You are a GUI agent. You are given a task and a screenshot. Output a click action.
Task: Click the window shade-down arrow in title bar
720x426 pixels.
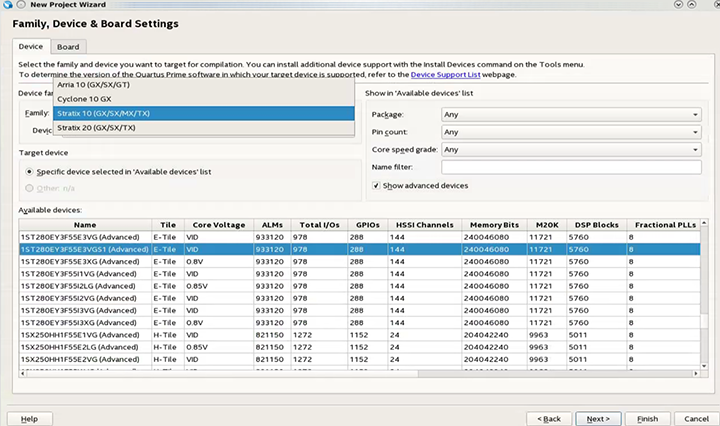point(678,5)
